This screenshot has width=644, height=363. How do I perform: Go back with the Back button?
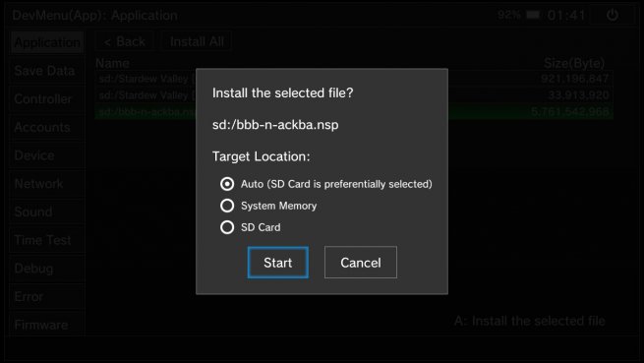point(125,41)
